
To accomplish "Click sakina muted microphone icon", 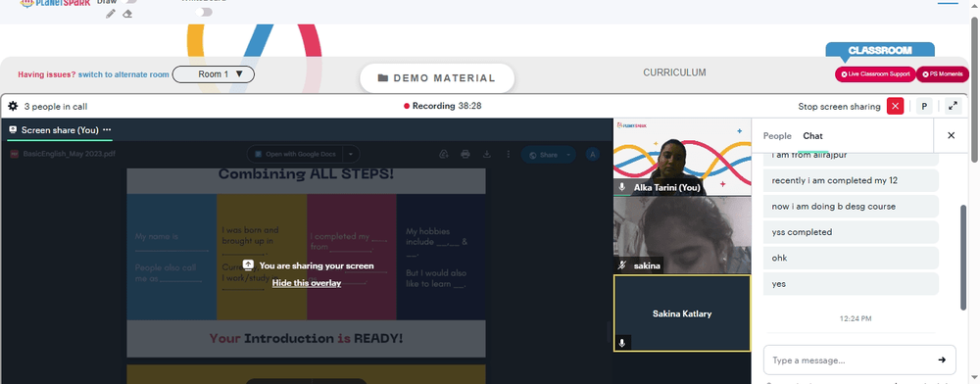I will coord(622,265).
